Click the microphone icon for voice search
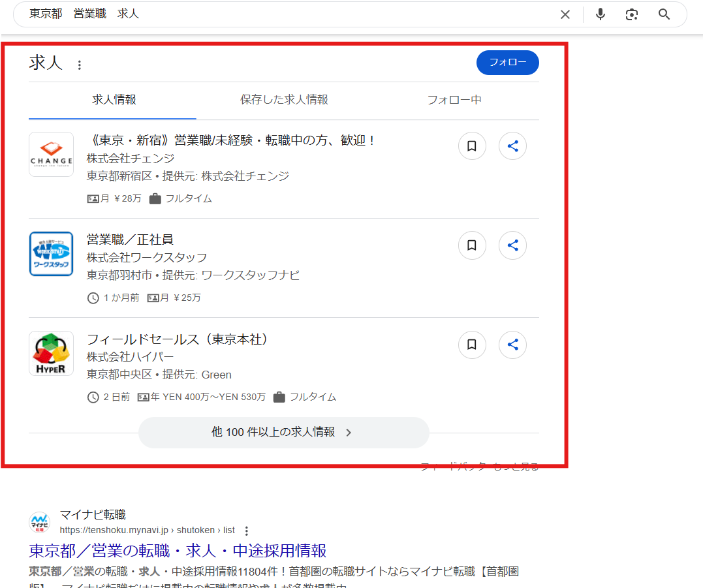 tap(600, 14)
